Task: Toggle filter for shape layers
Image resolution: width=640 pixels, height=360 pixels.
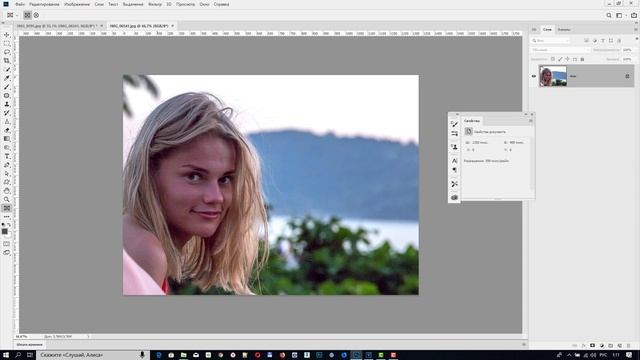Action: coord(611,41)
